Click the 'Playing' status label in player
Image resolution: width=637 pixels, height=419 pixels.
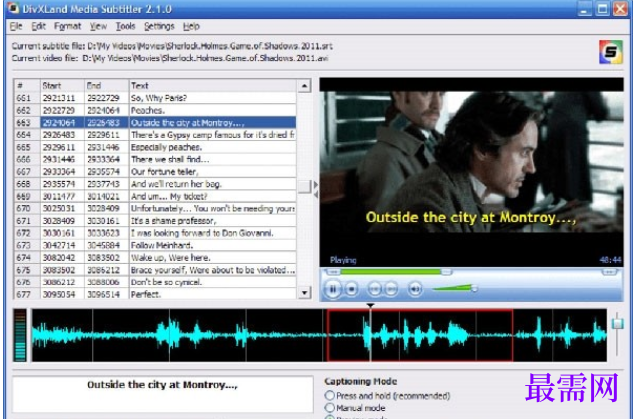343,260
